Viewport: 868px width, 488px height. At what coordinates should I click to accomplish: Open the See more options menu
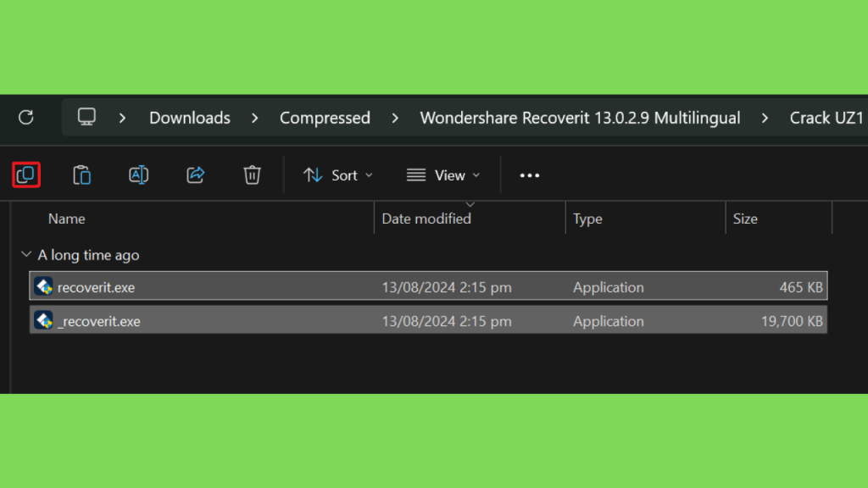529,175
